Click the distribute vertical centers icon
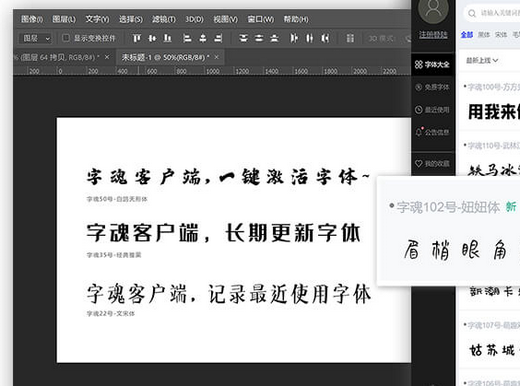This screenshot has height=386, width=520. pyautogui.click(x=259, y=38)
